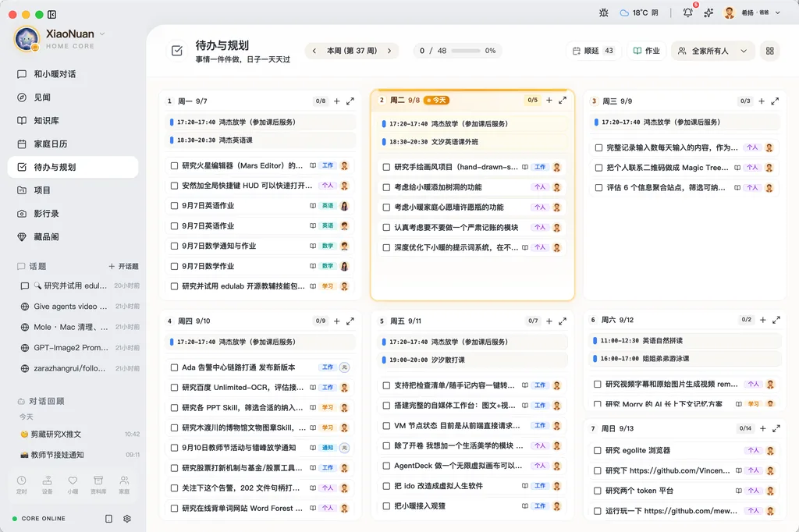Viewport: 799px width, 532px height.
Task: Expand the 周五 9/11 column to full view
Action: (x=563, y=321)
